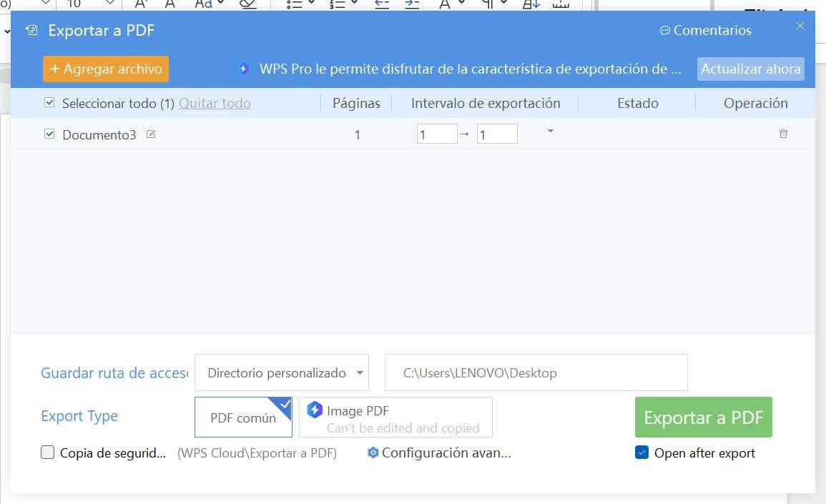Select the Image PDF export type
The image size is (826, 504).
tap(395, 417)
